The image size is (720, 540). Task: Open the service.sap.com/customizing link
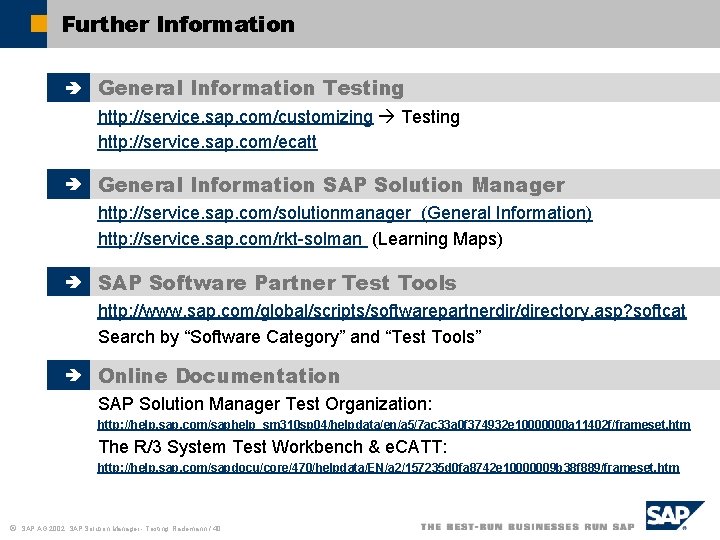(235, 117)
